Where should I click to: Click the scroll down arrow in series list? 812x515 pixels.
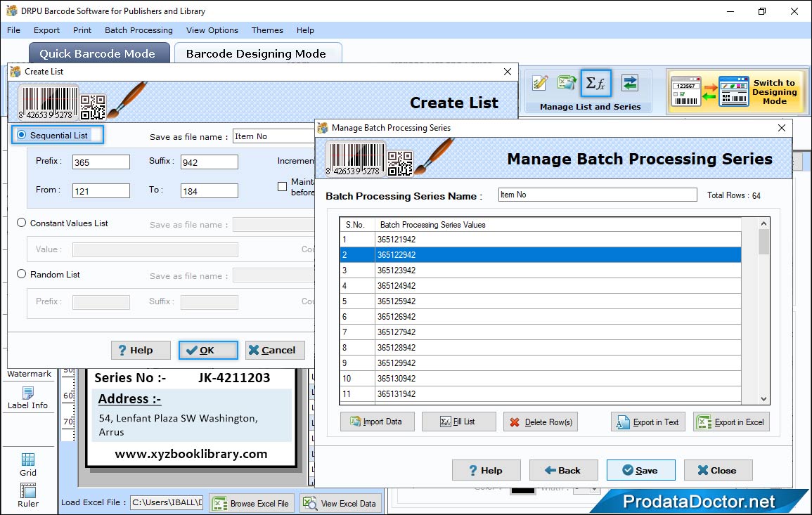click(x=763, y=398)
